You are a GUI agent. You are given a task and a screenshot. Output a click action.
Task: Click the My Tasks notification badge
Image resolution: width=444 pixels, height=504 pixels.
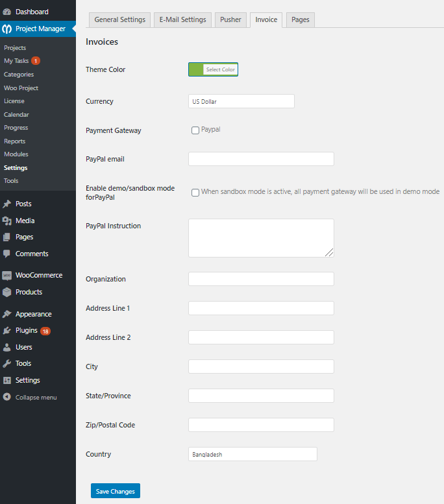pyautogui.click(x=36, y=61)
